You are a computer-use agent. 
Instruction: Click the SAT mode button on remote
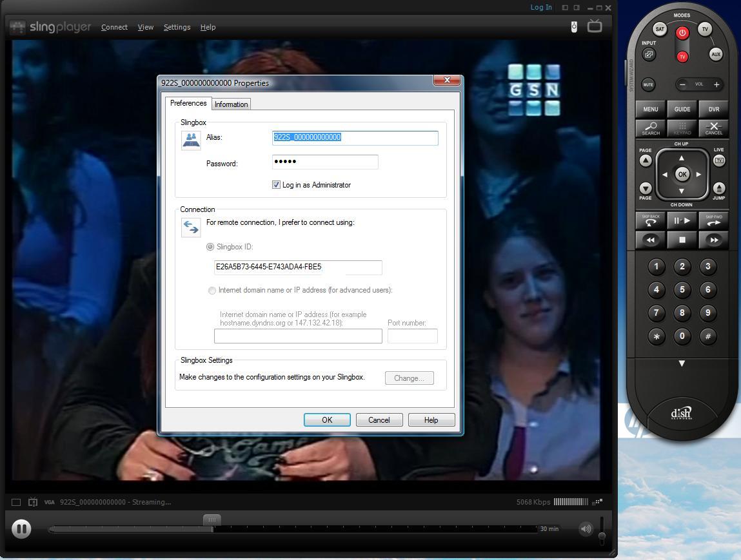tap(659, 29)
